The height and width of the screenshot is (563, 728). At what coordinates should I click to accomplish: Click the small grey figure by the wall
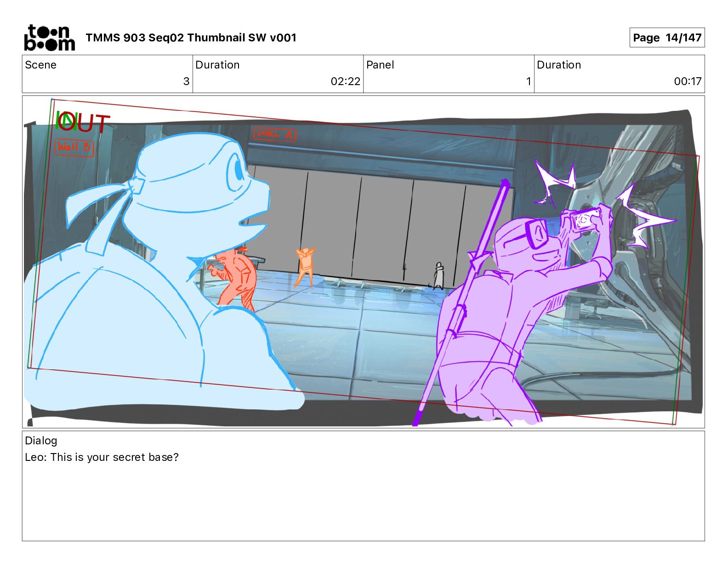click(438, 276)
